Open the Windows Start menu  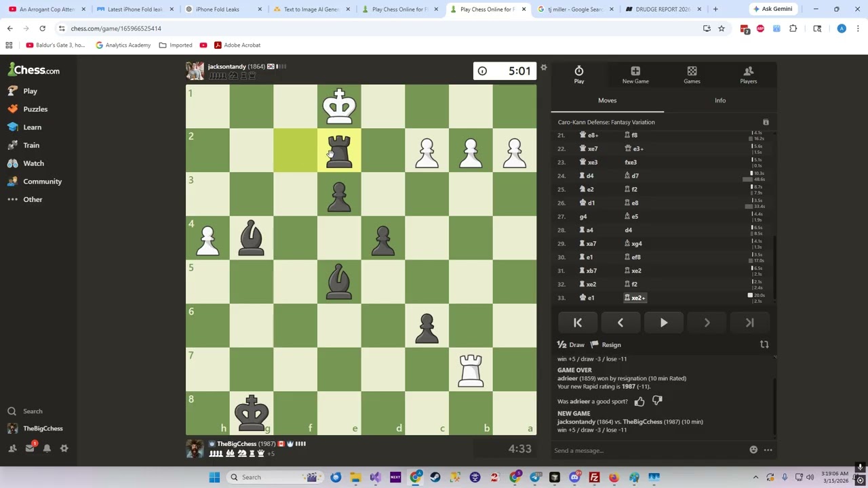(214, 477)
